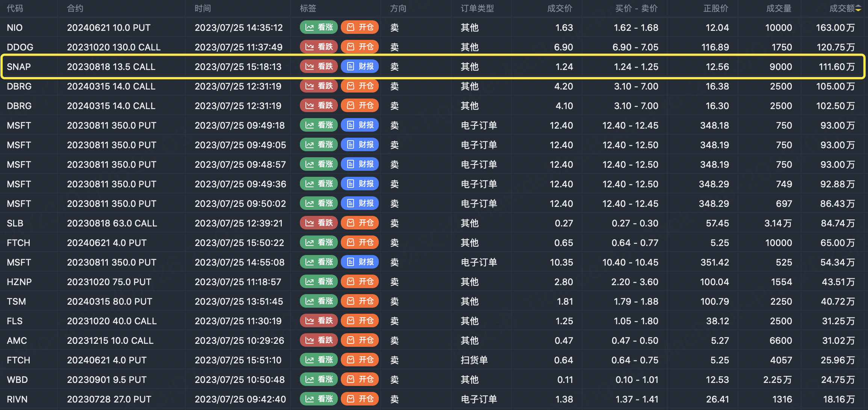Screen dimensions: 868x410
Task: Click 看涨 tag in NIO row
Action: click(x=319, y=27)
